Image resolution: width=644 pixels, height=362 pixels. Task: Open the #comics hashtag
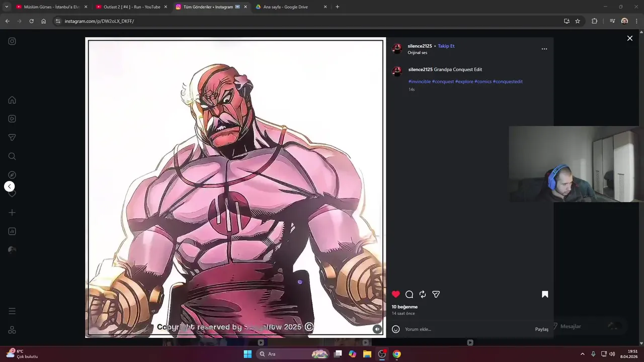coord(483,81)
